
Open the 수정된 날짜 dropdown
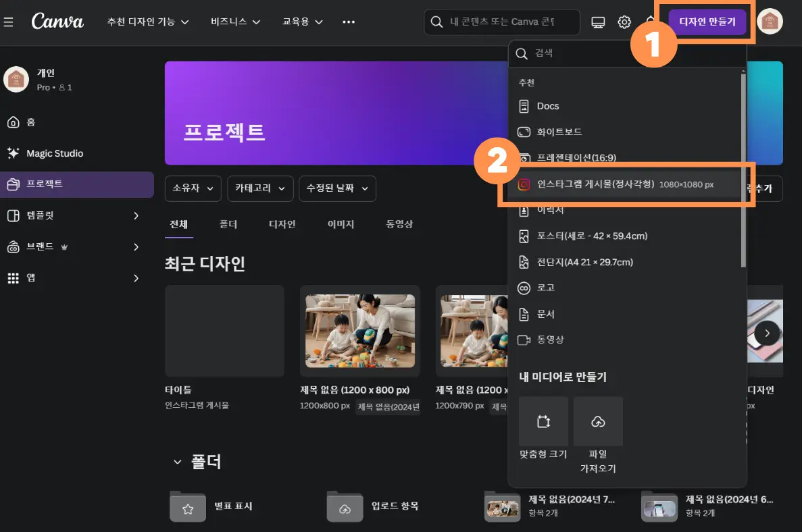click(337, 188)
